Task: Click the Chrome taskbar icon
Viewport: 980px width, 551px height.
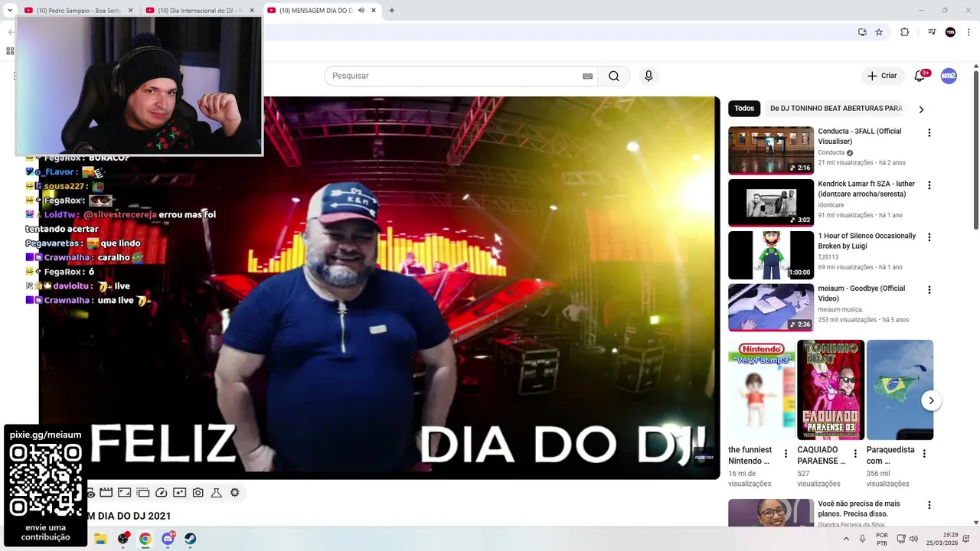Action: 145,539
